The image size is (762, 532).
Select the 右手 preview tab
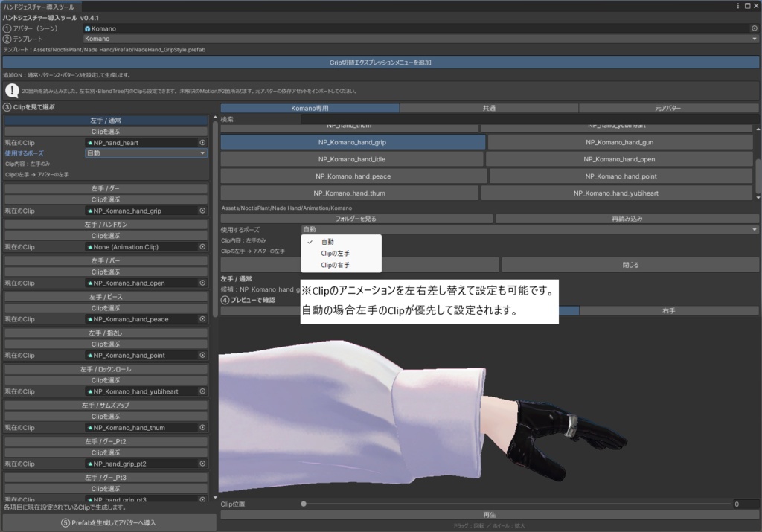pos(669,310)
